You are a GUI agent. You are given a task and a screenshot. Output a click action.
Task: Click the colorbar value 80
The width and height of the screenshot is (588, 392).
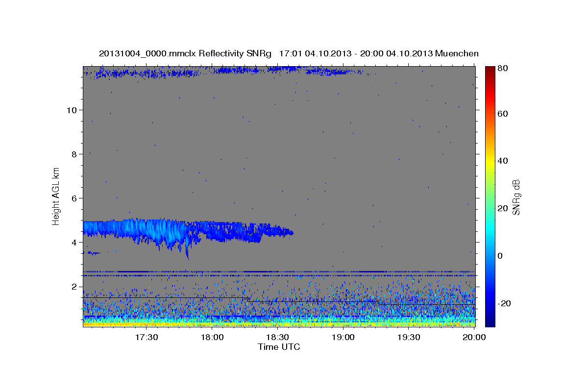click(504, 69)
